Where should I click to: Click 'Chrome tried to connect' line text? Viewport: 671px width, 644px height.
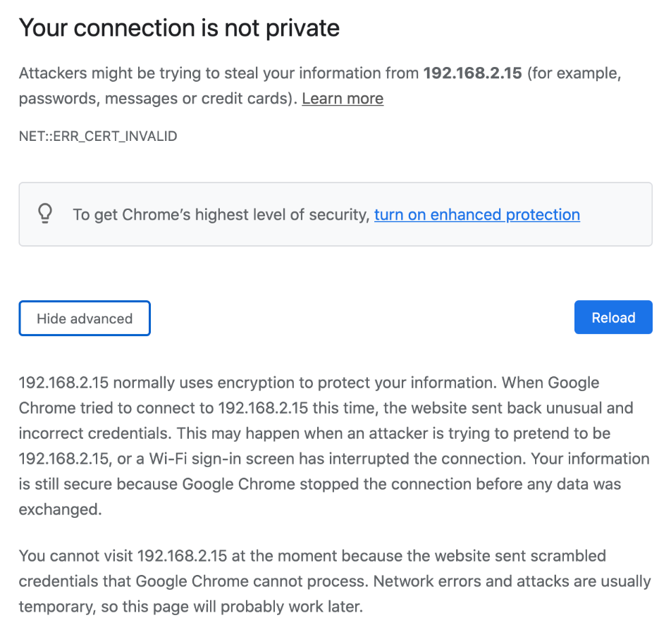[x=116, y=408]
